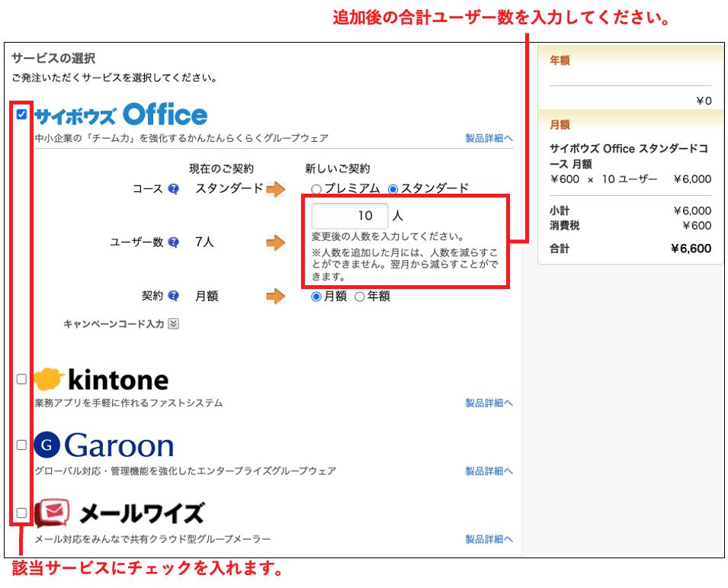Viewport: 728px width, 588px height.
Task: Click the サイボウズ Office logo
Action: point(120,115)
